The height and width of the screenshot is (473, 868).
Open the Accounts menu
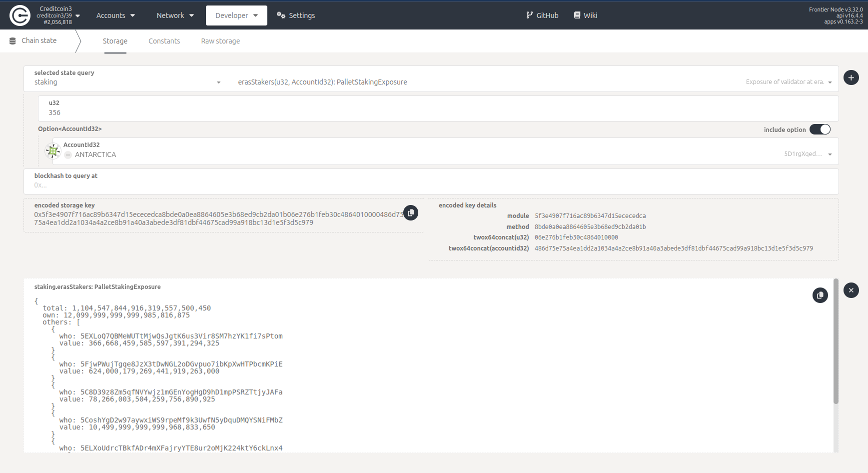(115, 15)
